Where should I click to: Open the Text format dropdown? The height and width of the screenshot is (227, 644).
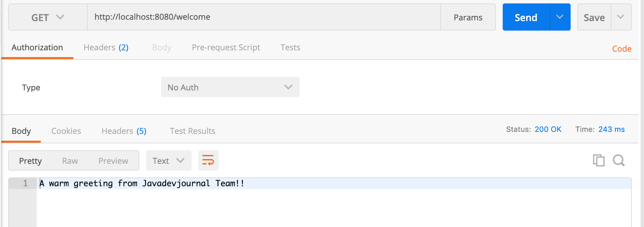tap(168, 161)
